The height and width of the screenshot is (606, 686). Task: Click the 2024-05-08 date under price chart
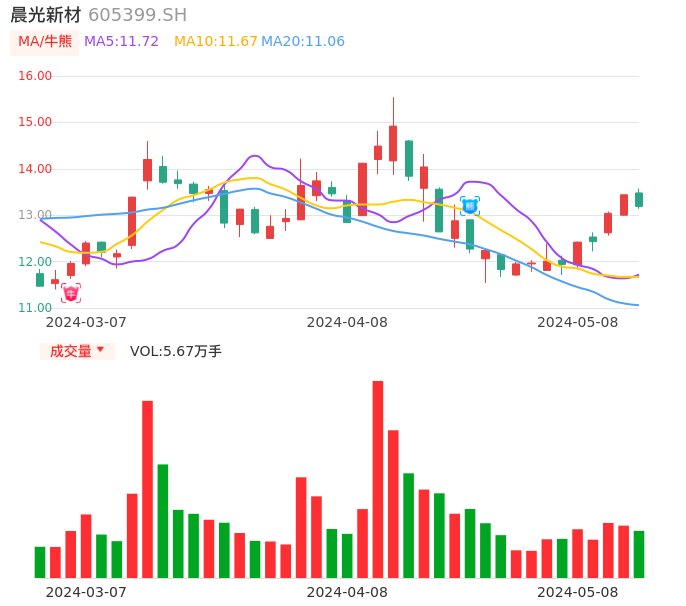tap(578, 322)
